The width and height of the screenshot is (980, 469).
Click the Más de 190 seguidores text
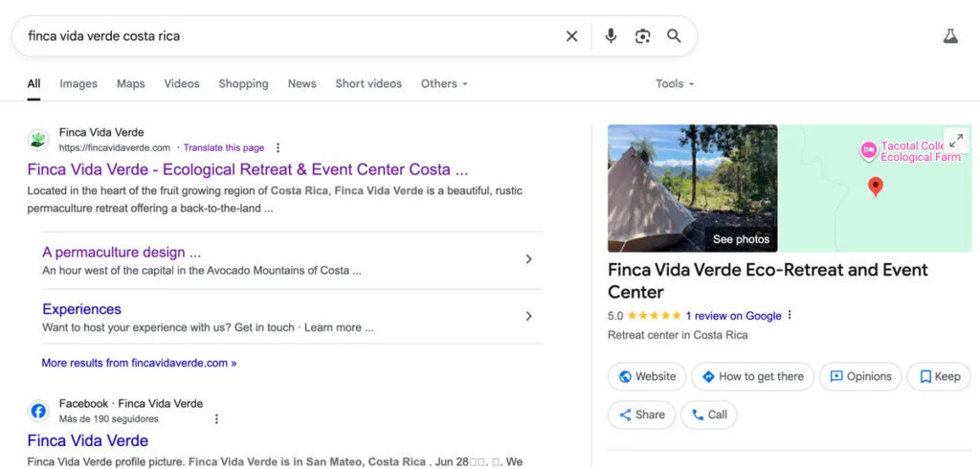[109, 419]
